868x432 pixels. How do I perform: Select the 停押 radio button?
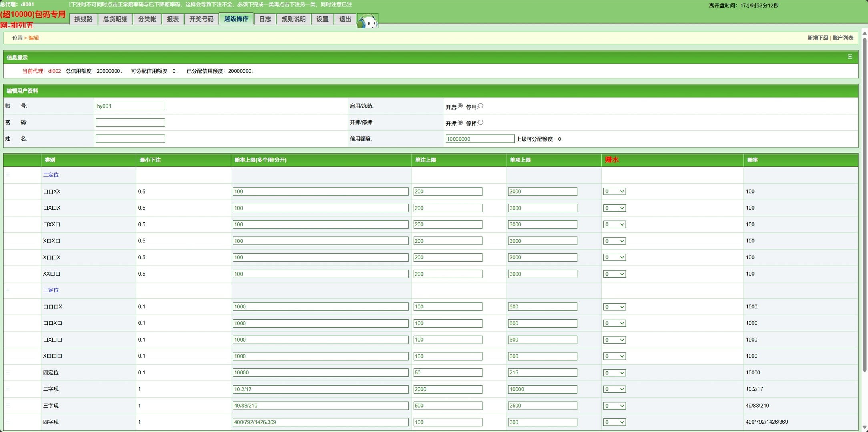pos(480,122)
